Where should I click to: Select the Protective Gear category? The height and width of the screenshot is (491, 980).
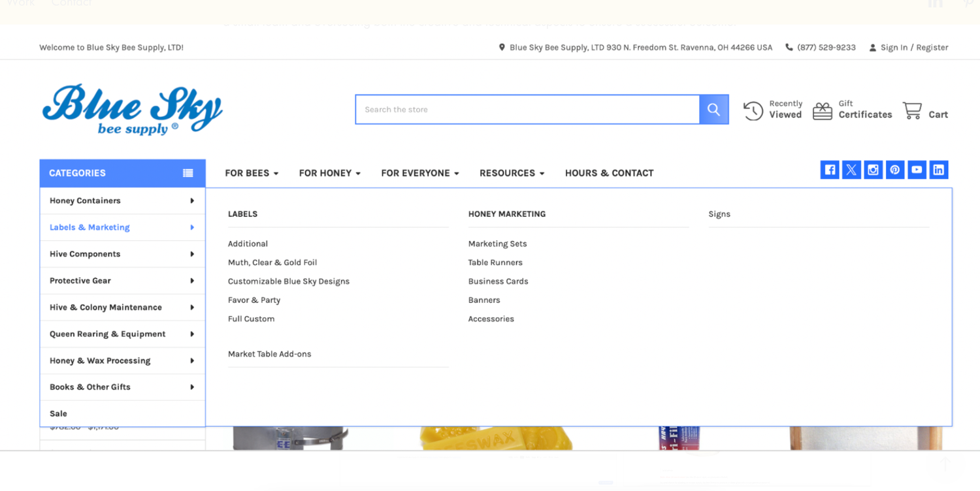pos(80,281)
